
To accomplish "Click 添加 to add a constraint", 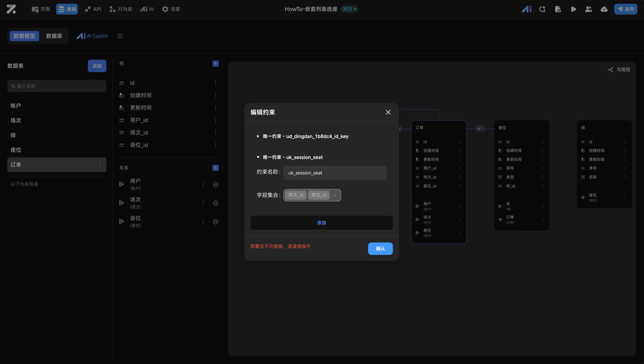I will (321, 223).
